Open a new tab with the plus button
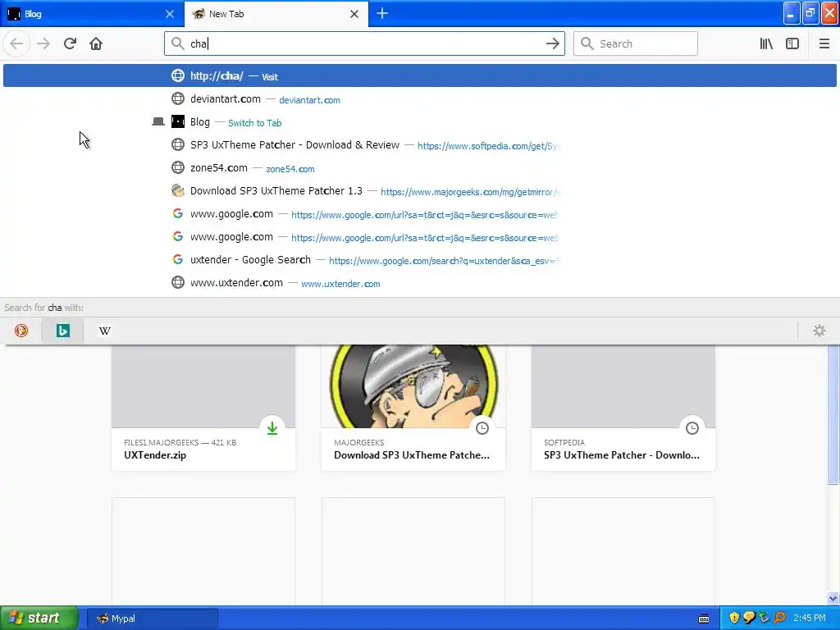Screen dimensions: 840x630 [x=382, y=13]
